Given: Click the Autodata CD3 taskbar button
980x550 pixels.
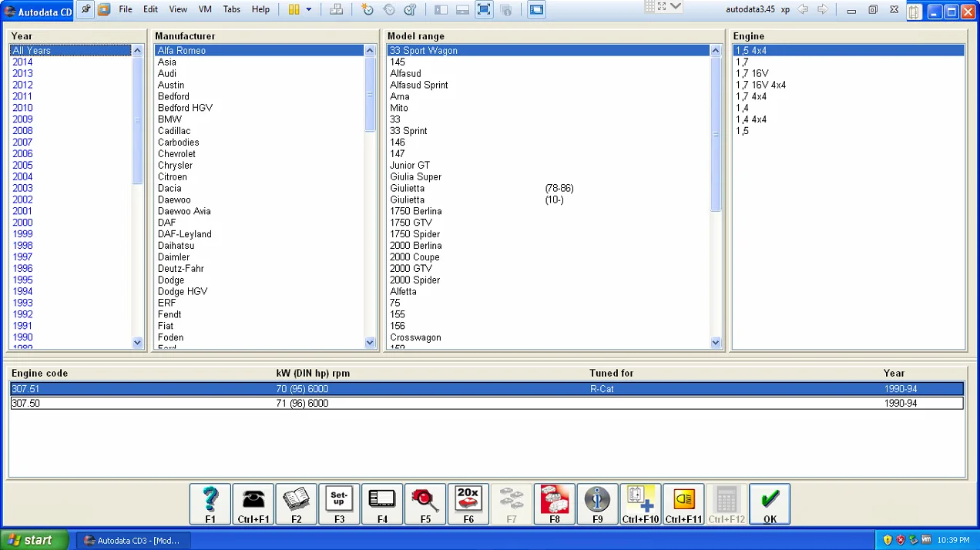Looking at the screenshot, I should coord(133,541).
